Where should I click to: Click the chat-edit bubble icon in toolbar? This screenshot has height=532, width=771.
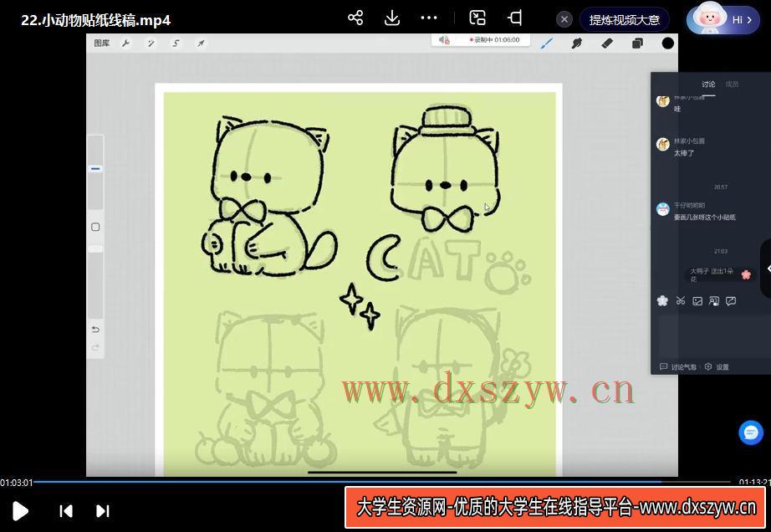[x=731, y=301]
